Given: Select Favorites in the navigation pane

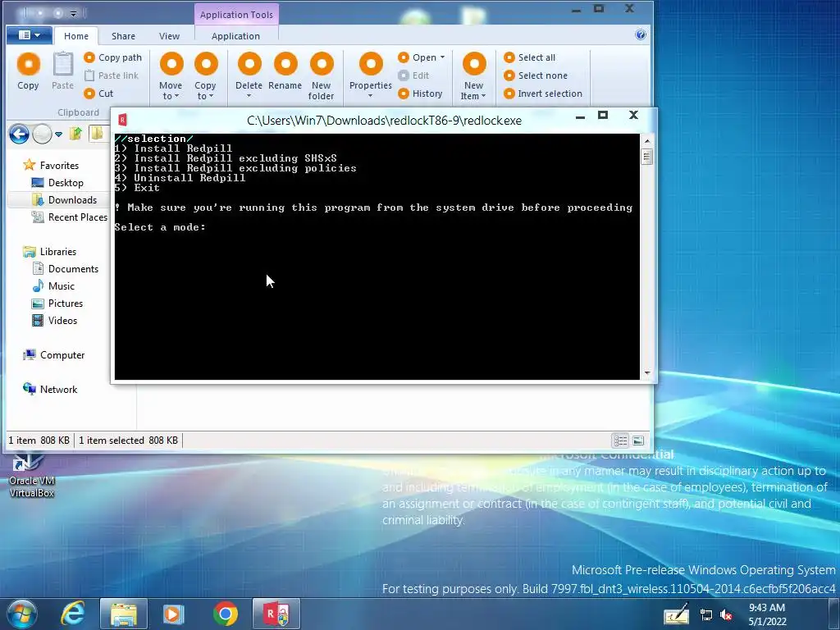Looking at the screenshot, I should (52, 166).
